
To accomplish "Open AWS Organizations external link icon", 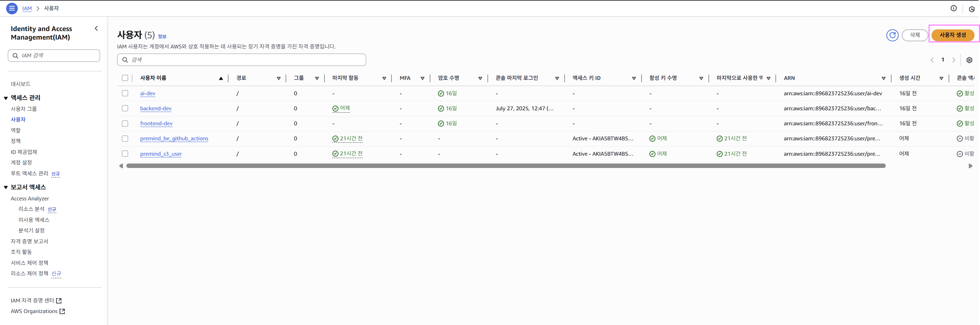I will [x=63, y=311].
